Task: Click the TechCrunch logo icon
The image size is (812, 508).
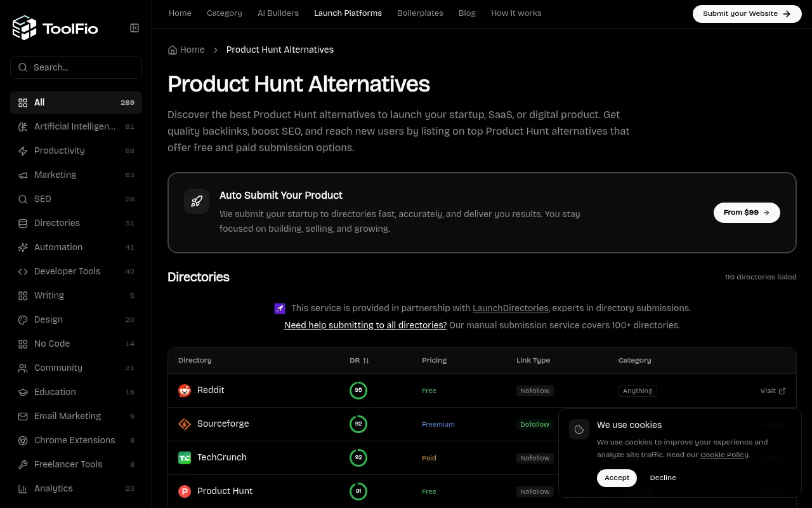Action: click(x=185, y=458)
